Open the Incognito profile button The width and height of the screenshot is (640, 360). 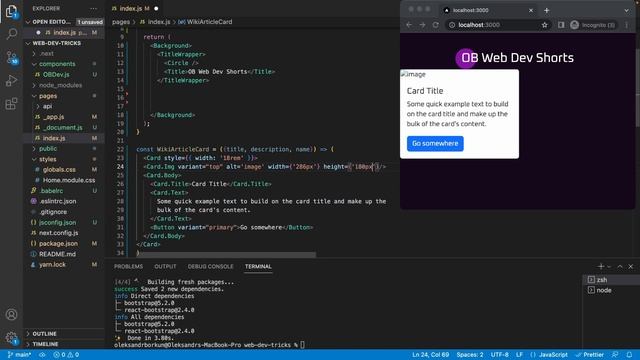593,25
